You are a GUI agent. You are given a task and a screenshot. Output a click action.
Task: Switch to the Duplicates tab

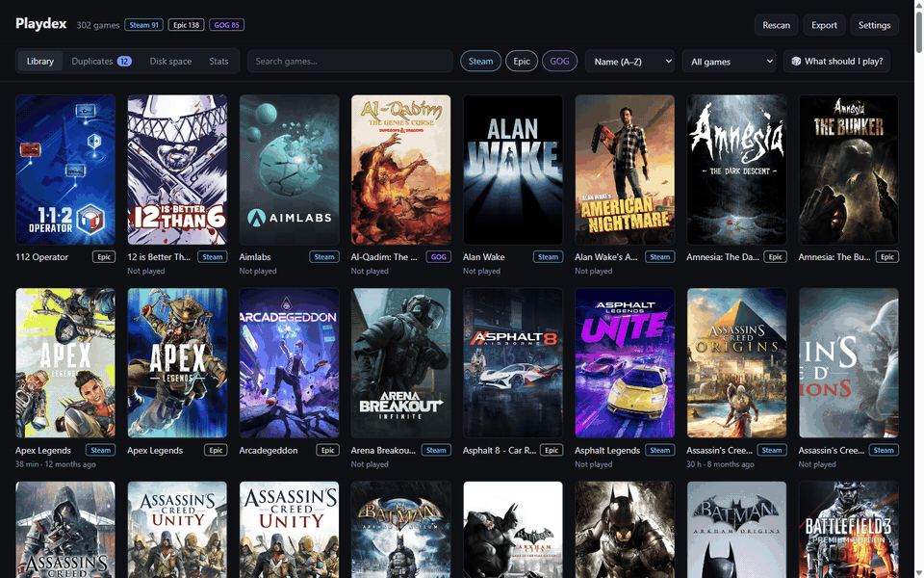(x=101, y=62)
